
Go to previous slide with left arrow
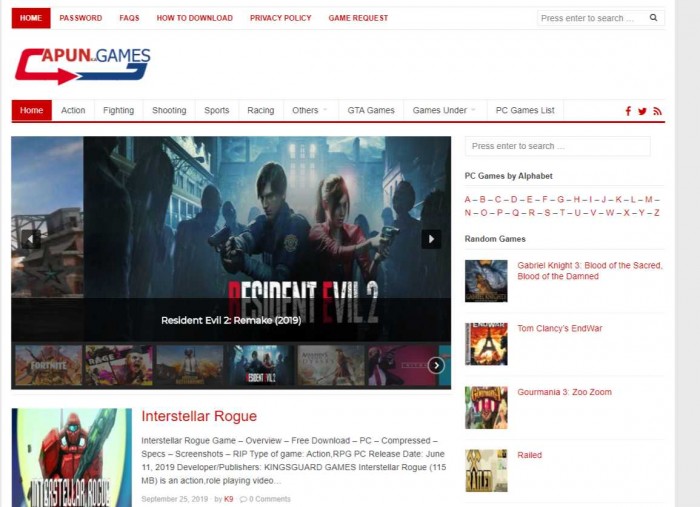[x=31, y=239]
